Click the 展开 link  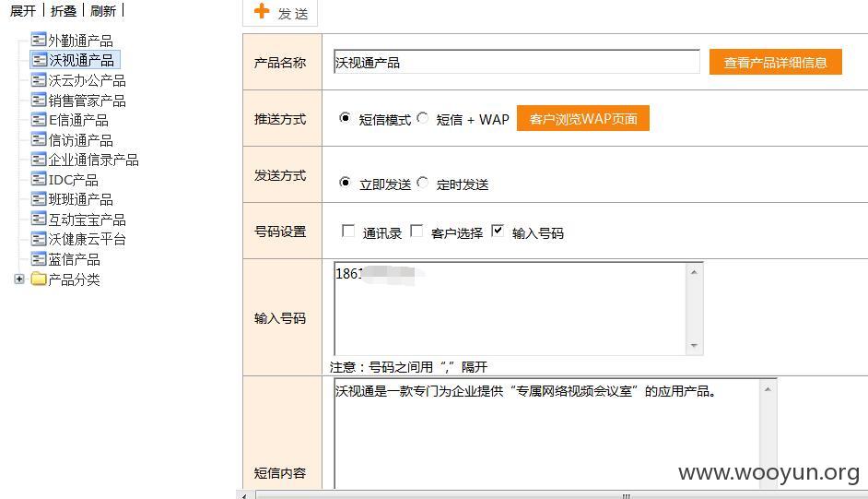coord(23,10)
